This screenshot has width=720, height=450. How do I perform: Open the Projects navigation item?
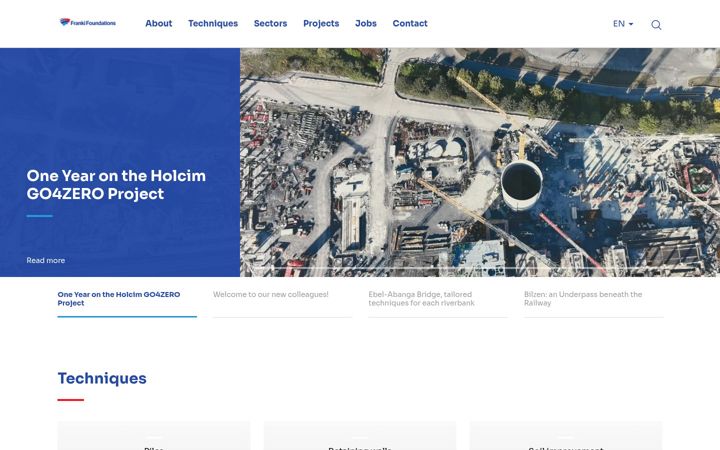321,23
